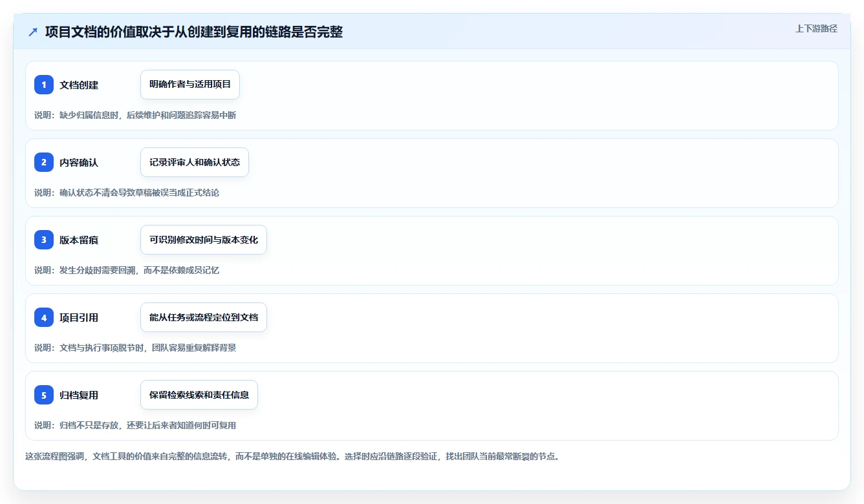Click the 上下游路径 label in header
Image resolution: width=864 pixels, height=504 pixels.
(816, 28)
